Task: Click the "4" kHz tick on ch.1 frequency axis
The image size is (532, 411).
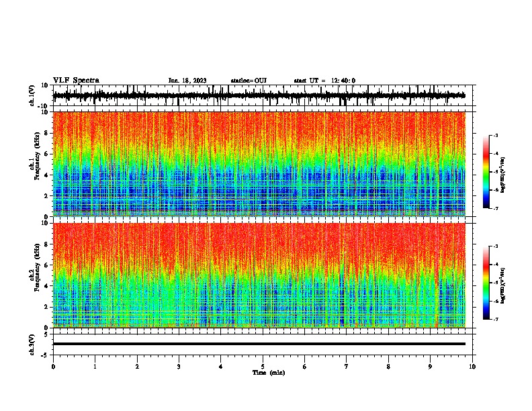Action: [46, 175]
